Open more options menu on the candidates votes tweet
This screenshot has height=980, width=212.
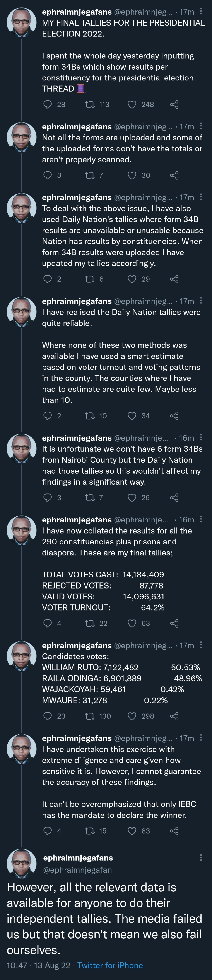[x=201, y=645]
